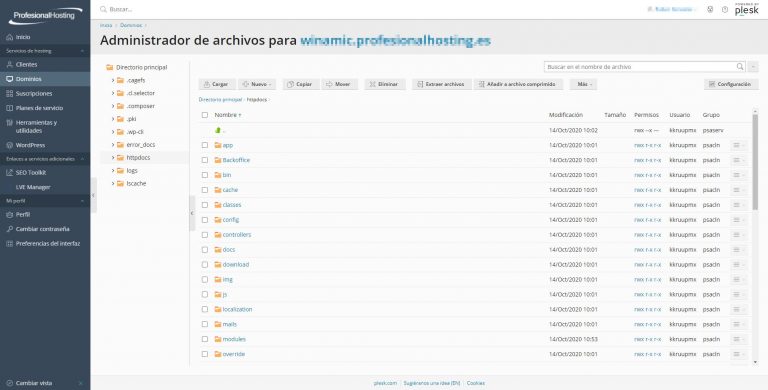
Task: Click the Copiar button
Action: (x=301, y=84)
